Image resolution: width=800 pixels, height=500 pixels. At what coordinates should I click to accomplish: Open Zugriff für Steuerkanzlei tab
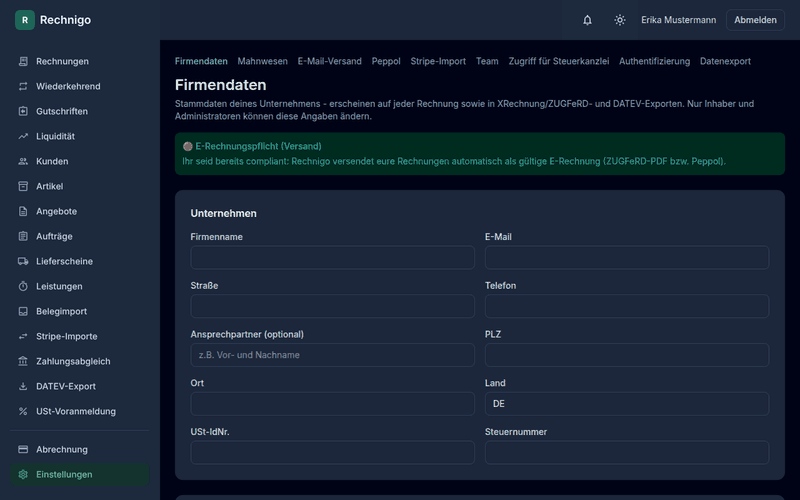pyautogui.click(x=559, y=61)
